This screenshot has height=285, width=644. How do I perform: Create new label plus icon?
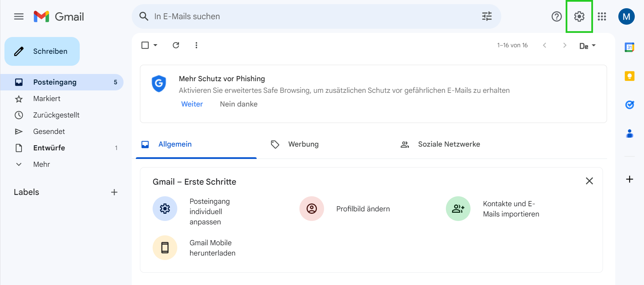pos(114,192)
